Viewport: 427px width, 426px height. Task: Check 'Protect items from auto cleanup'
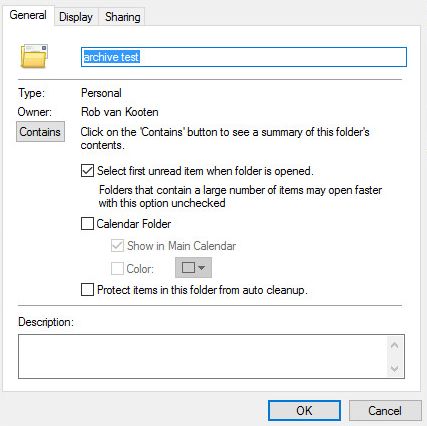point(87,290)
